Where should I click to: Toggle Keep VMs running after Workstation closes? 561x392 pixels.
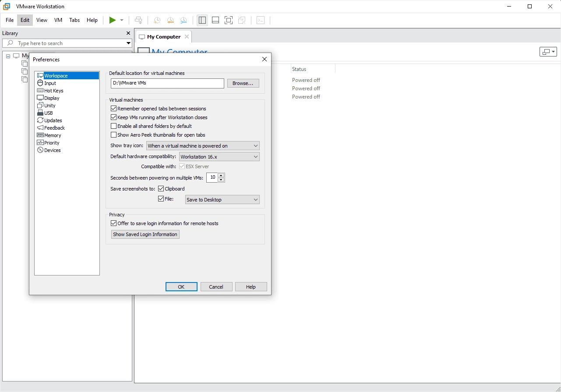pyautogui.click(x=114, y=117)
